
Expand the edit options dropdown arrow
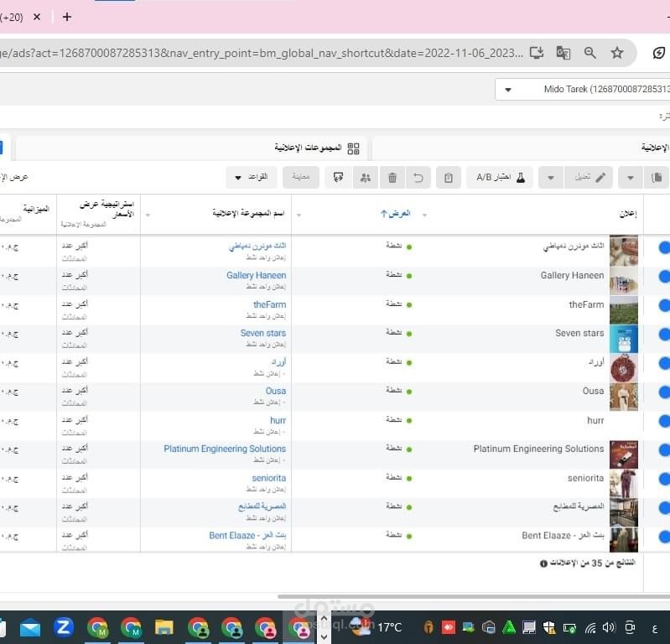tap(551, 177)
